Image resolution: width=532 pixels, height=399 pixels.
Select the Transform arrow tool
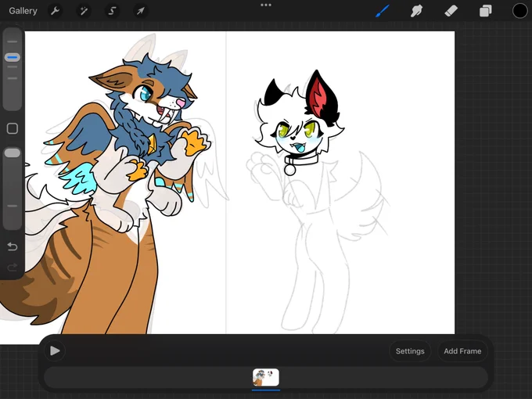tap(140, 11)
